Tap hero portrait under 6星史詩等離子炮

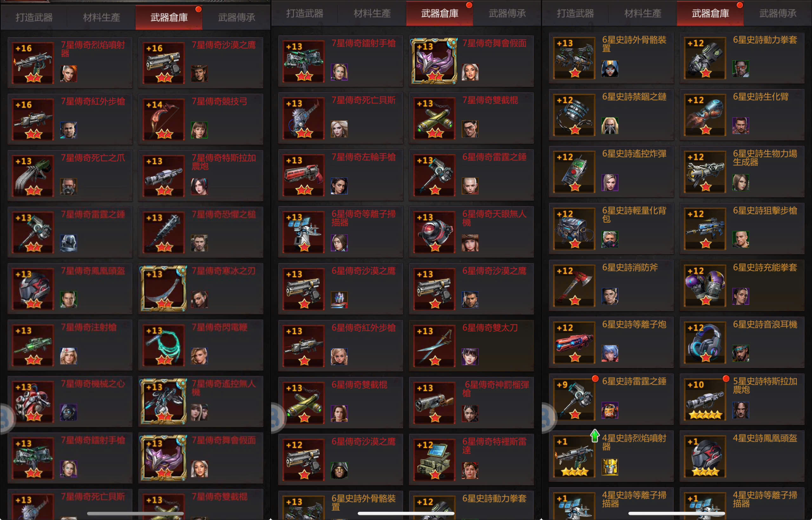[610, 353]
